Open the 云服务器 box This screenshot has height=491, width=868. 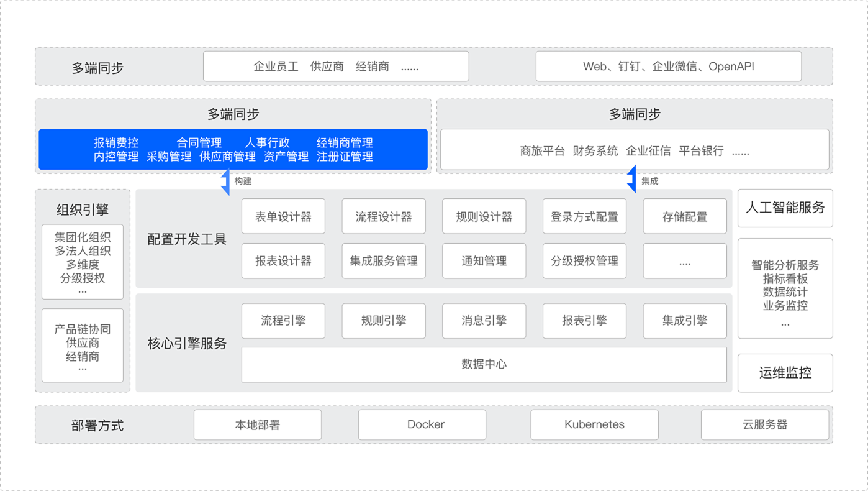pos(765,425)
